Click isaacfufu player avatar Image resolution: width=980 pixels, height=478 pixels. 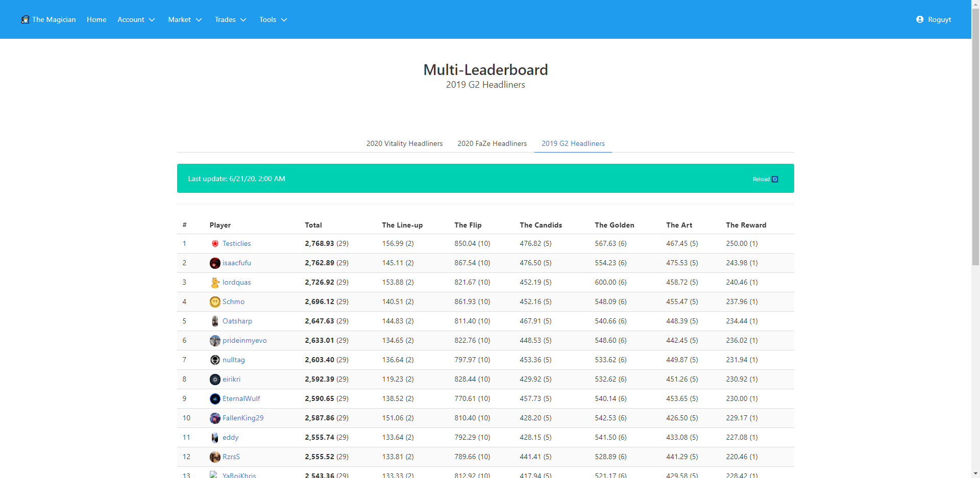click(215, 263)
